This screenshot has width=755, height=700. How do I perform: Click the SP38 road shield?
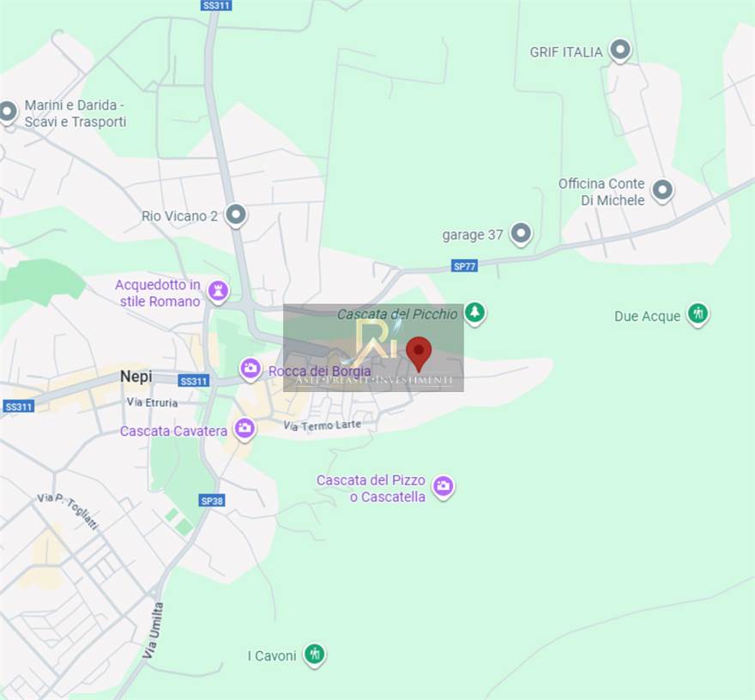pos(212,500)
